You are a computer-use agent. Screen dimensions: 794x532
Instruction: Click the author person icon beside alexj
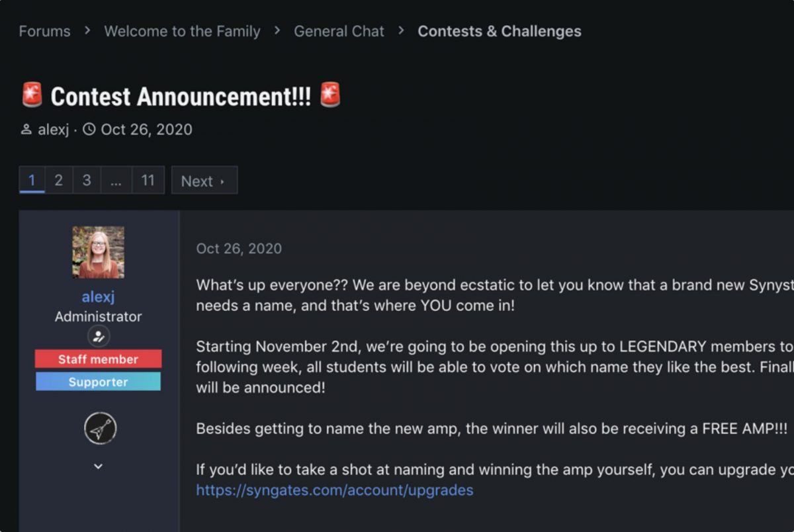(26, 130)
